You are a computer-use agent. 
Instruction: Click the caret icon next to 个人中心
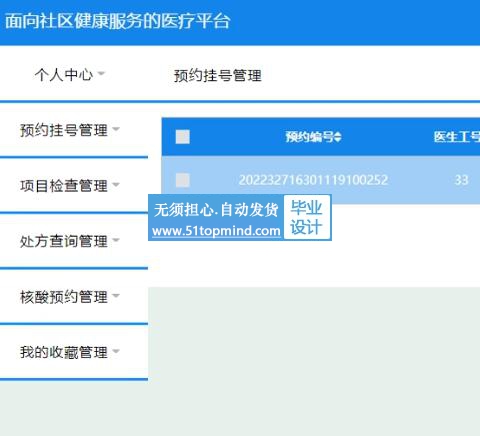coord(101,73)
